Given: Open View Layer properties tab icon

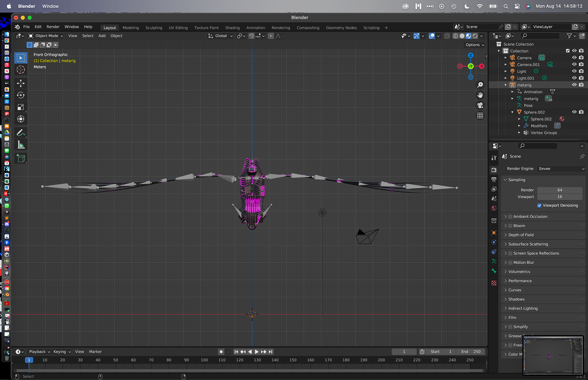Looking at the screenshot, I should [494, 189].
